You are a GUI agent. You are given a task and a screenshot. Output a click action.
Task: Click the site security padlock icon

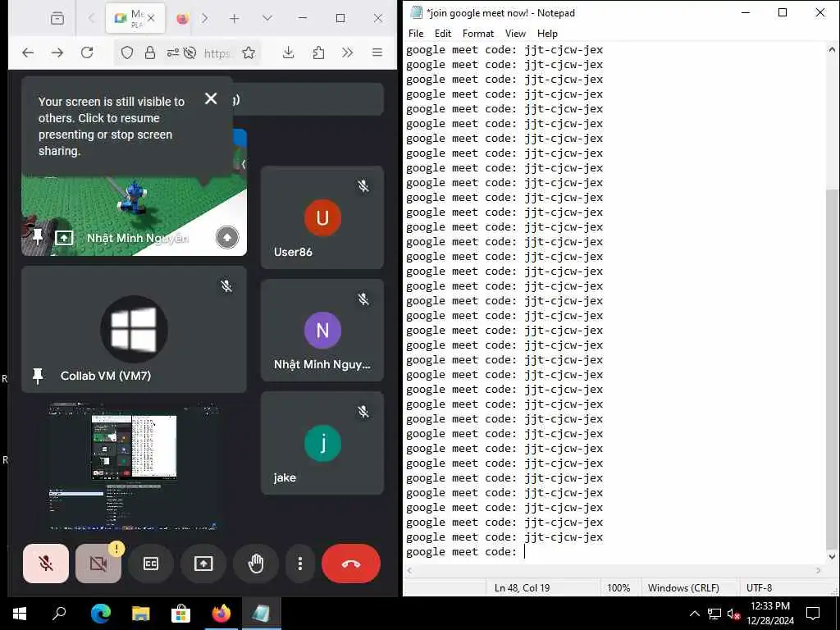click(x=150, y=52)
